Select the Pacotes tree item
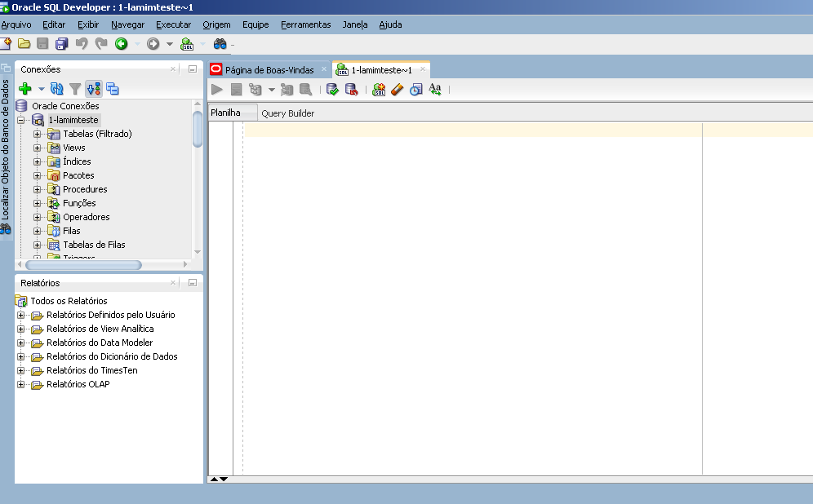The height and width of the screenshot is (504, 813). pos(78,175)
